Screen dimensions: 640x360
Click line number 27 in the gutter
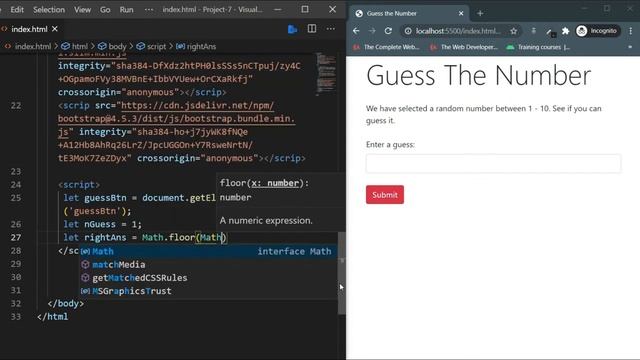click(16, 238)
